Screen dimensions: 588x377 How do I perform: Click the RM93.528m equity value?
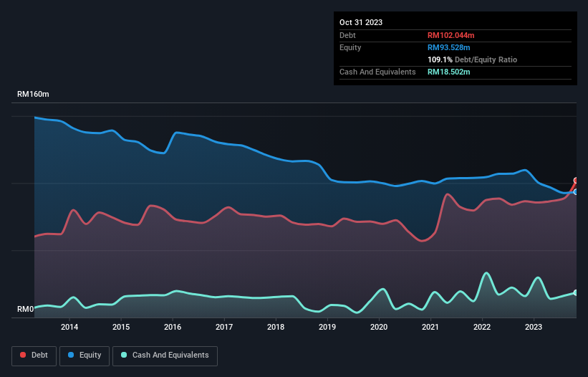click(x=448, y=47)
